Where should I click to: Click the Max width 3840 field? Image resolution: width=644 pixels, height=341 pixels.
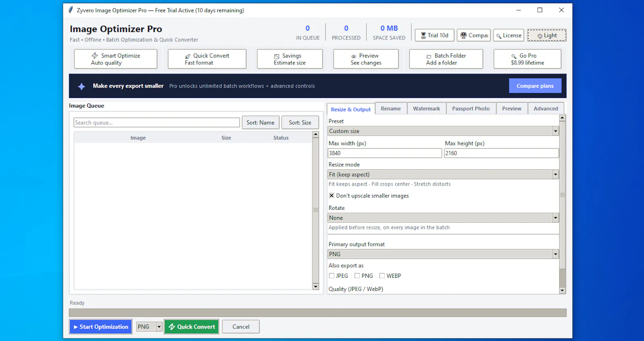[385, 153]
